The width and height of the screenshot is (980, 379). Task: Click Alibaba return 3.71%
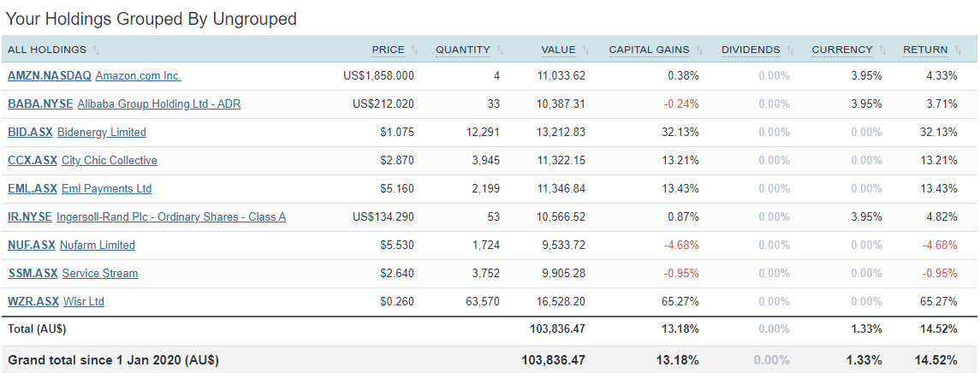click(941, 104)
